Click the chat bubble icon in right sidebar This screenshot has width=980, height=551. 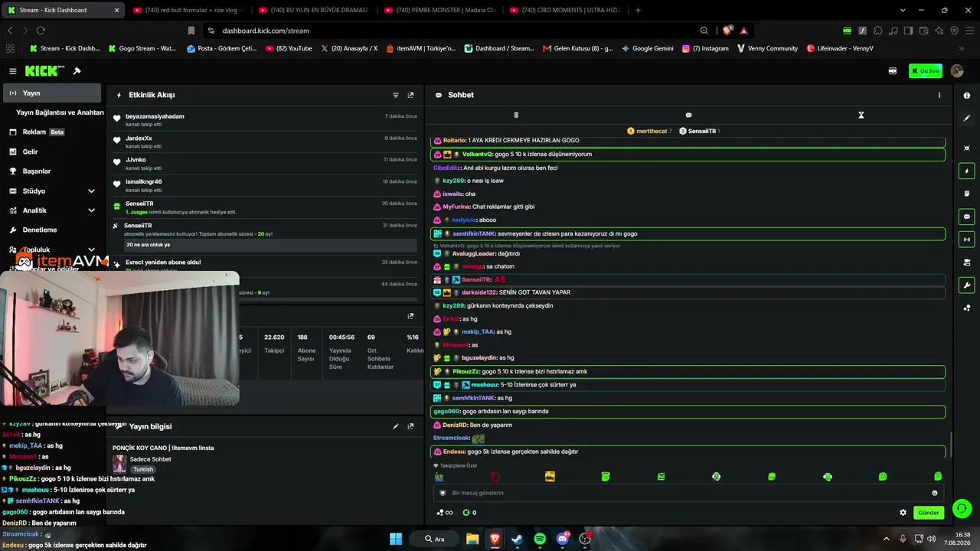(x=967, y=217)
